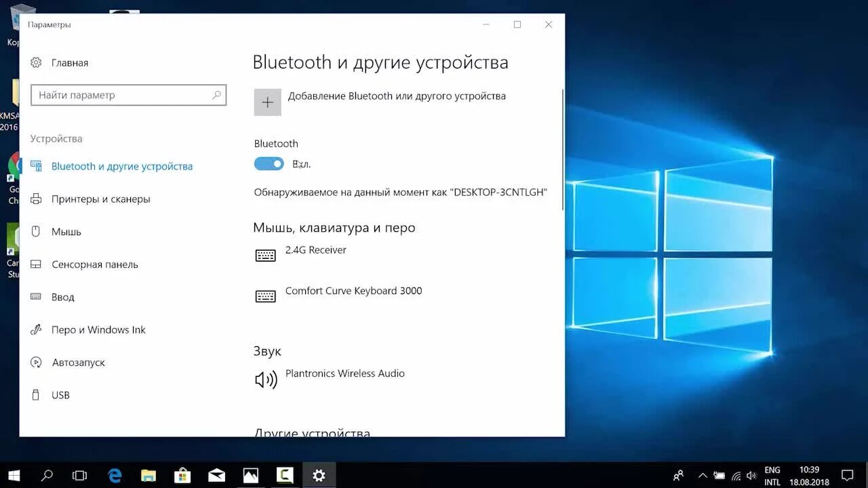The width and height of the screenshot is (868, 488).
Task: Toggle the Bluetooth switch off
Action: [269, 164]
